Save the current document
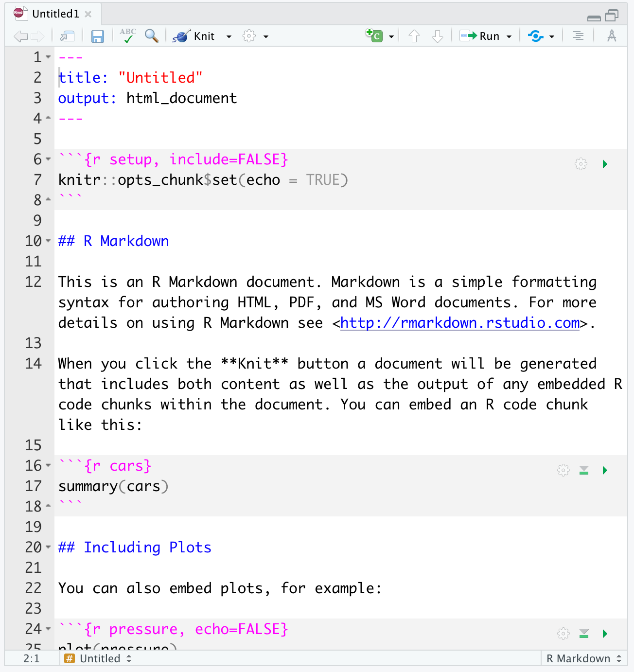Viewport: 634px width, 672px height. point(98,36)
